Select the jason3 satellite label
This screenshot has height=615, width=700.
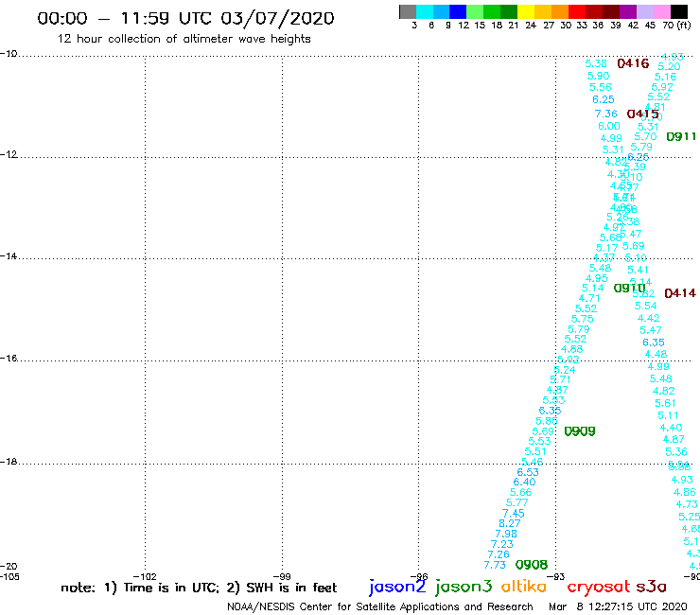pyautogui.click(x=464, y=587)
